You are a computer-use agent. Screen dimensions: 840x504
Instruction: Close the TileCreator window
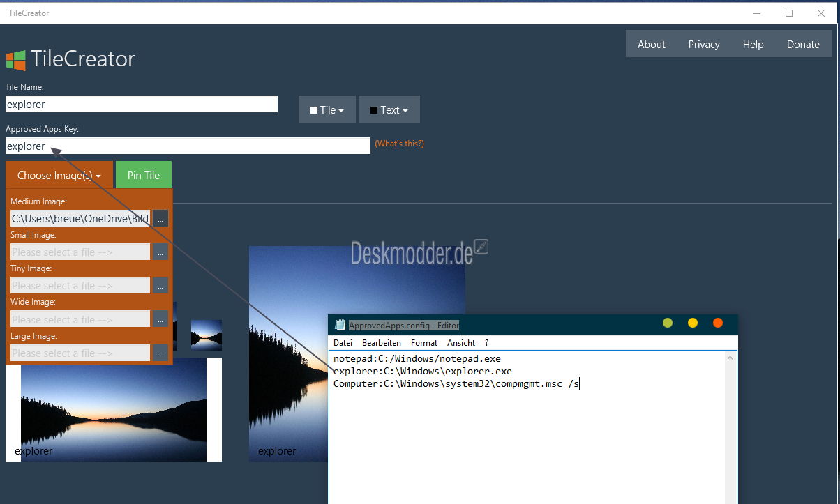pos(821,13)
